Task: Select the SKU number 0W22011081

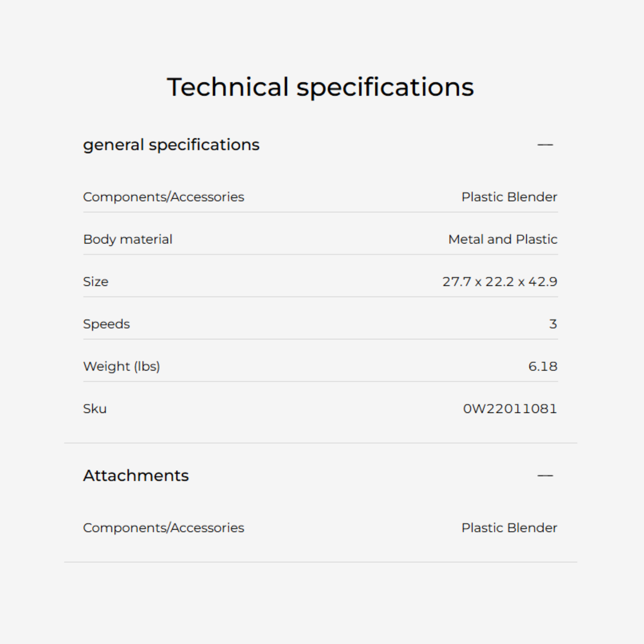Action: [510, 409]
